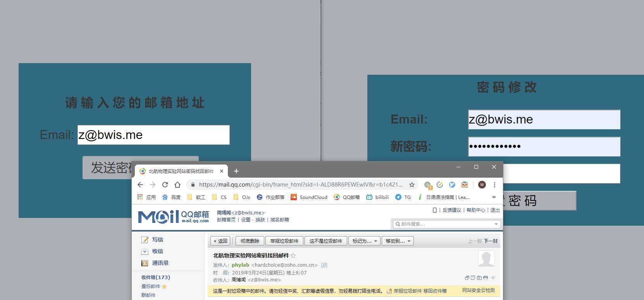Open the extension icon with orange badge
This screenshot has width=644, height=300.
coord(428,185)
